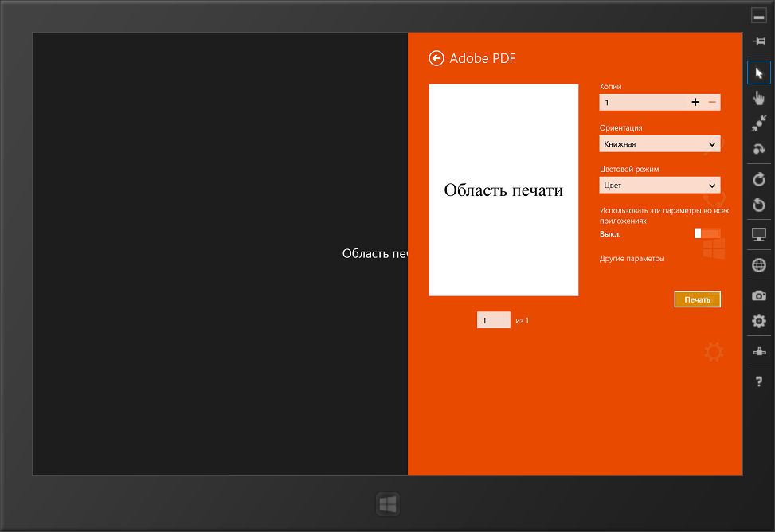Click the Печать button

[698, 299]
